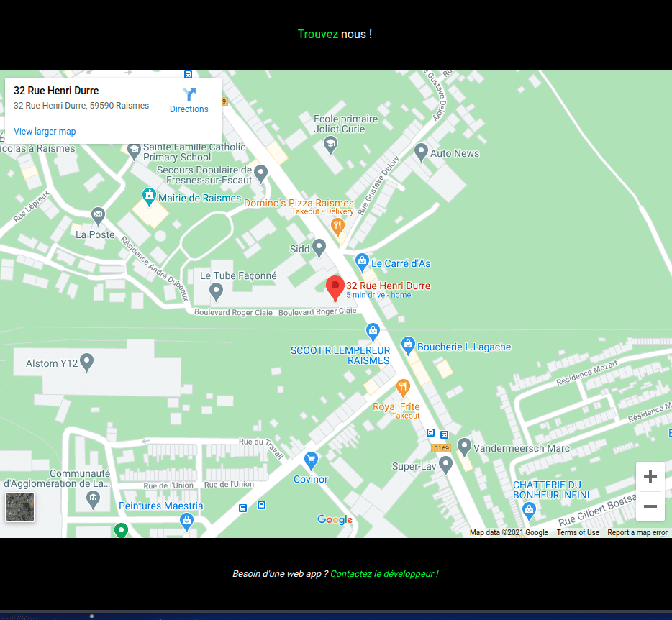Click the Directions arrow icon
The height and width of the screenshot is (620, 672).
[x=189, y=94]
